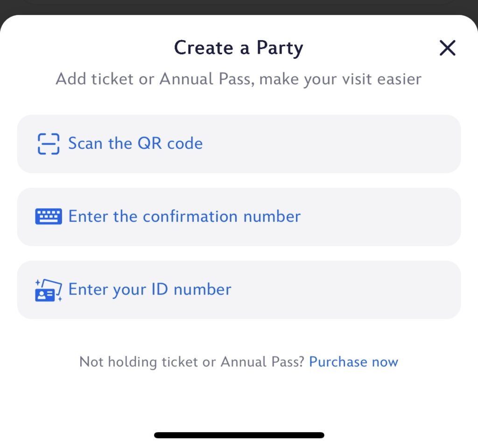Click the words "QR code" in first option
The width and height of the screenshot is (478, 448).
coord(170,143)
